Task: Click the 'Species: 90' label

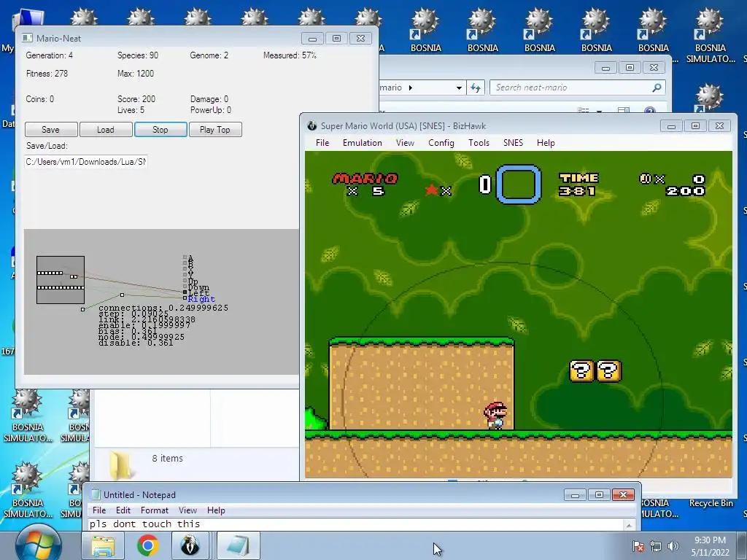Action: [x=138, y=55]
